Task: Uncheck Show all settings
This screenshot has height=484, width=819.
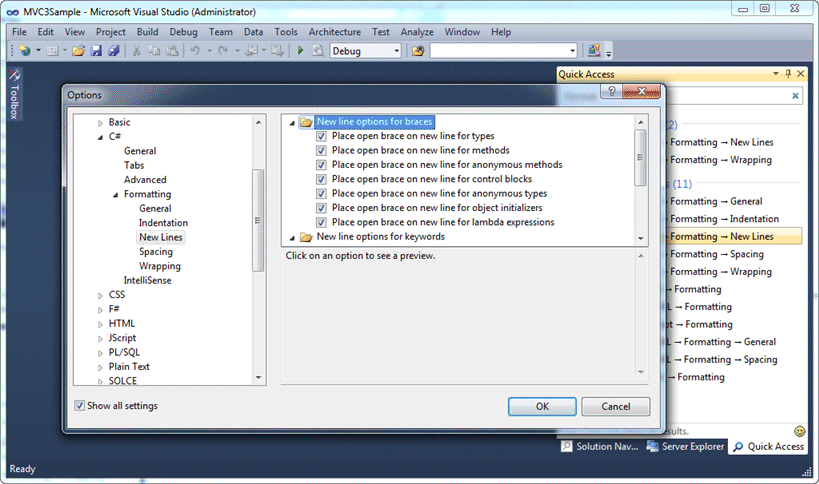Action: click(79, 406)
